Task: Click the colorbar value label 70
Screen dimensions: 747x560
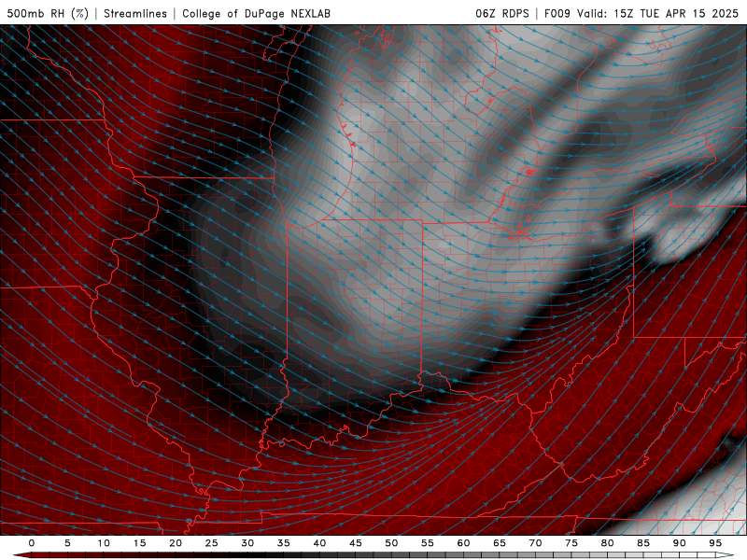Action: click(x=535, y=543)
